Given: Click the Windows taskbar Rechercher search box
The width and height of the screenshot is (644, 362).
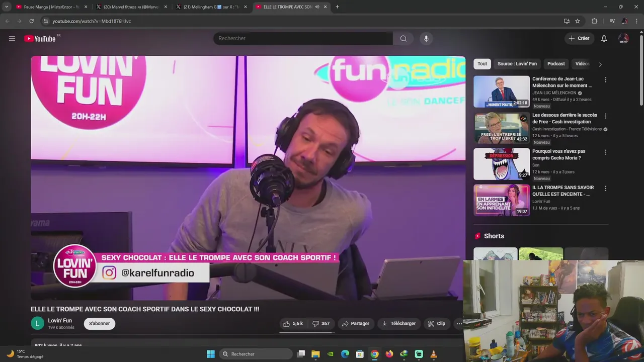Looking at the screenshot, I should click(x=256, y=354).
